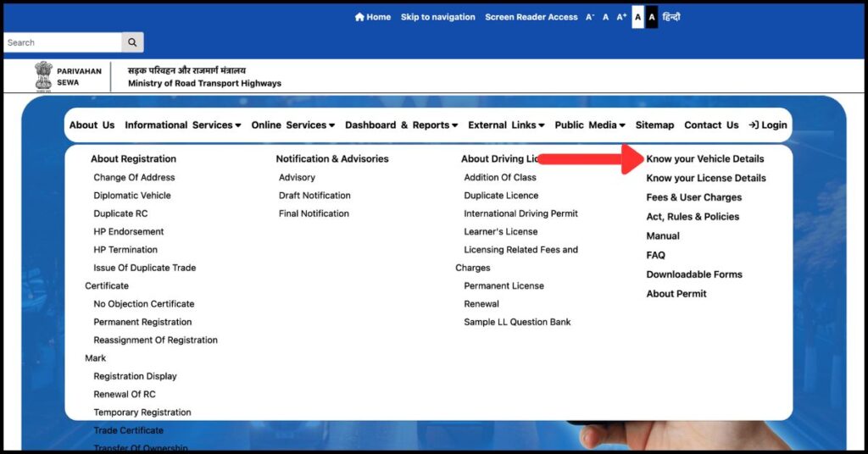Viewport: 868px width, 454px height.
Task: Click the Home icon link
Action: tap(373, 17)
